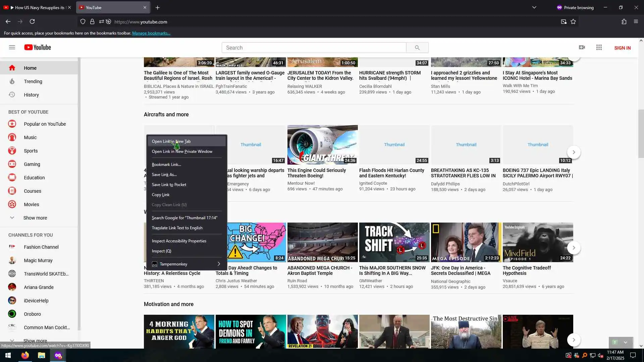This screenshot has width=644, height=362.
Task: Click the create video camera icon
Action: coord(582,47)
